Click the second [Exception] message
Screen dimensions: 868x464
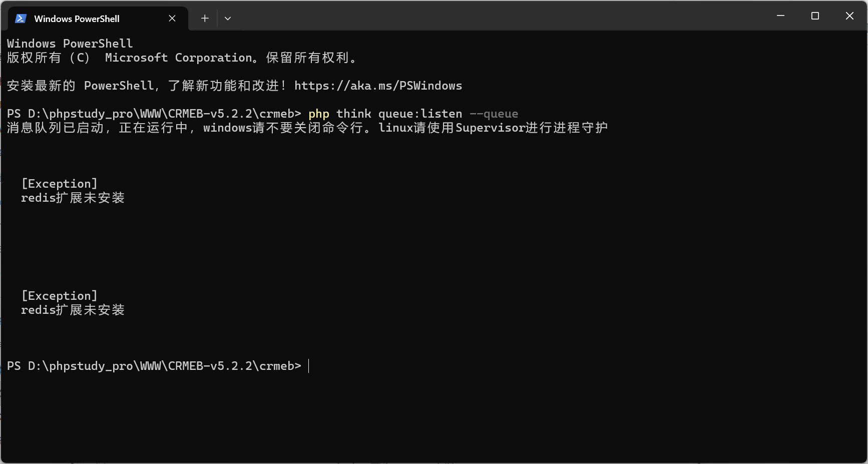[x=59, y=296]
